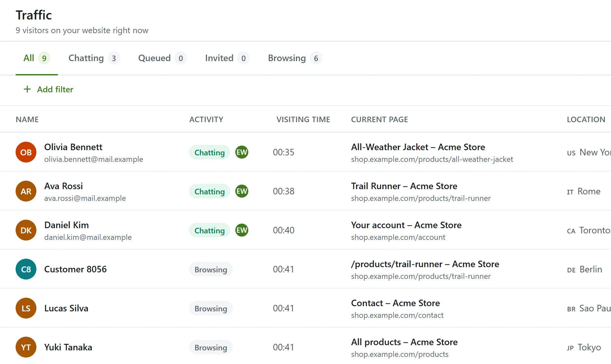Open the Your account – Acme Store page title
The image size is (611, 364).
pos(406,225)
